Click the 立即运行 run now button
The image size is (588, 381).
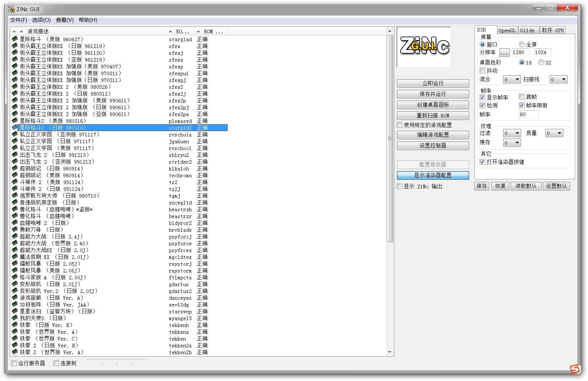[433, 83]
